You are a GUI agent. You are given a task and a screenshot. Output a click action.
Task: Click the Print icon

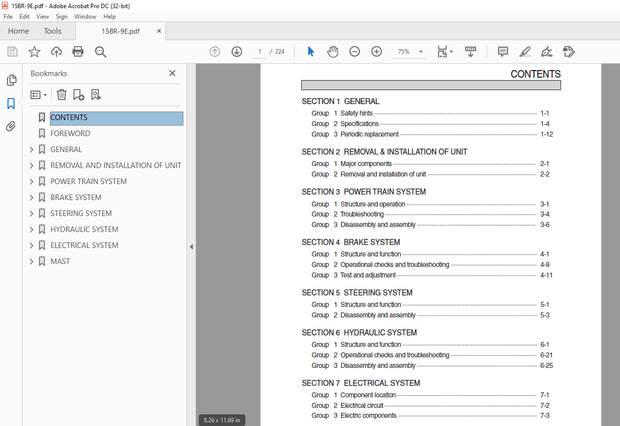pos(78,51)
